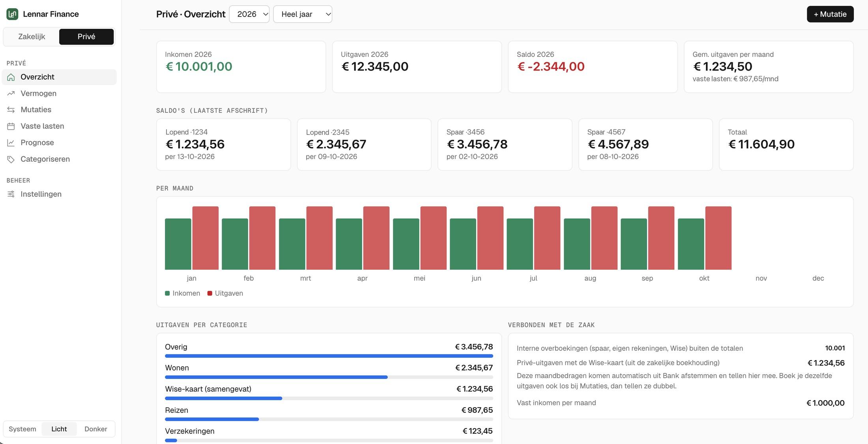Click per 13-10-2026 date text

(x=190, y=157)
